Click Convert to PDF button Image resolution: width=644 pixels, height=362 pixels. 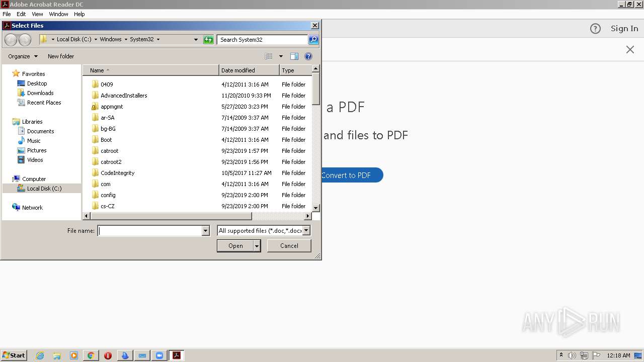tap(352, 175)
